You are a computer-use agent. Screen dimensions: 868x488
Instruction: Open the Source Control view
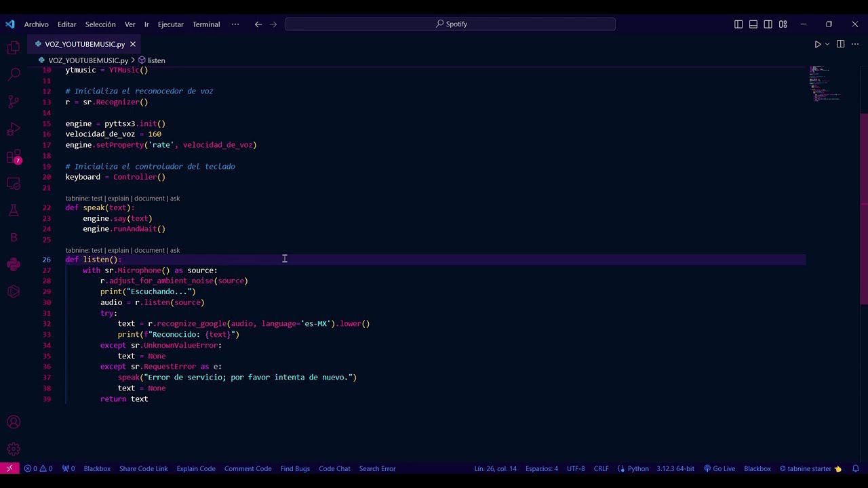(14, 102)
